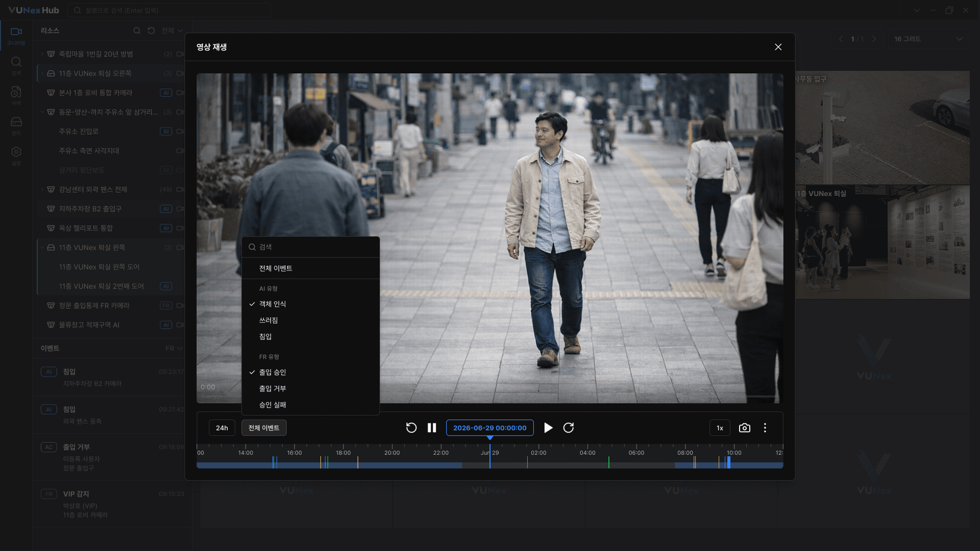Open the FR filter dropdown in 이벤트 panel
This screenshot has height=551, width=980.
[174, 348]
